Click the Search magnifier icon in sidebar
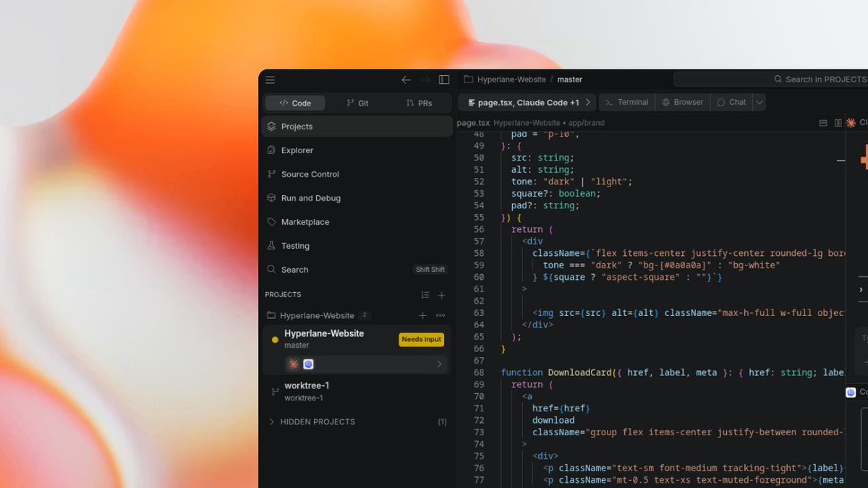This screenshot has width=868, height=488. click(271, 270)
